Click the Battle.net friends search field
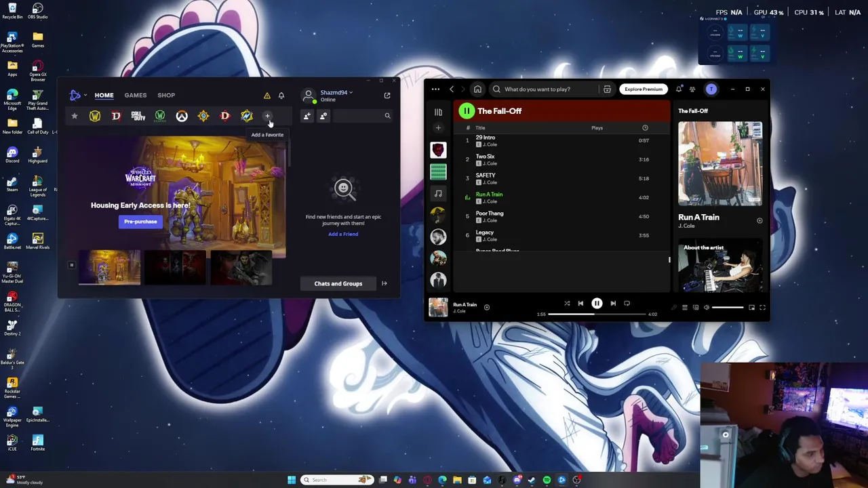This screenshot has width=868, height=488. click(x=362, y=116)
